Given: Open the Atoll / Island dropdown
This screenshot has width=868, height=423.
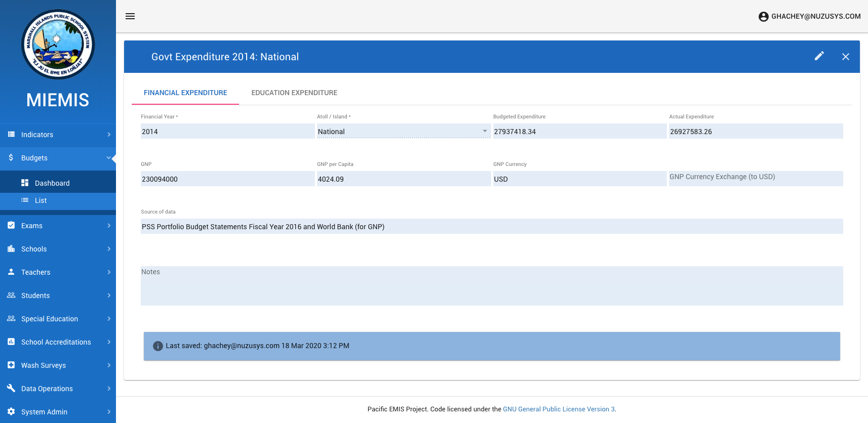Looking at the screenshot, I should coord(403,132).
